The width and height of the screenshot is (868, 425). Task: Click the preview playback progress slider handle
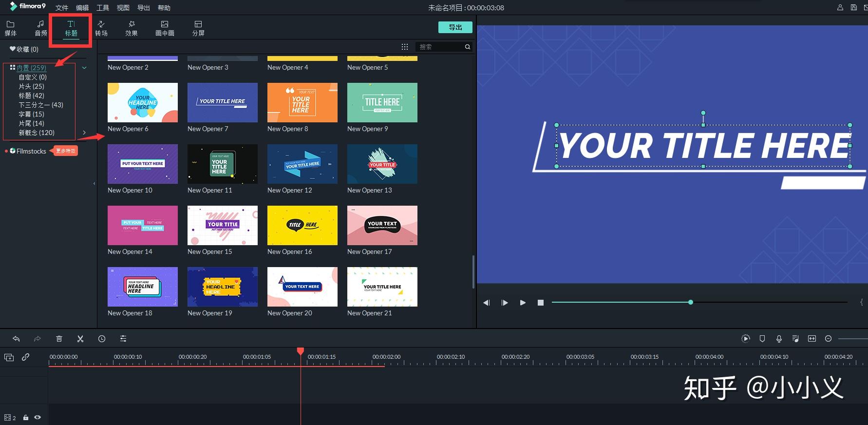pyautogui.click(x=691, y=303)
